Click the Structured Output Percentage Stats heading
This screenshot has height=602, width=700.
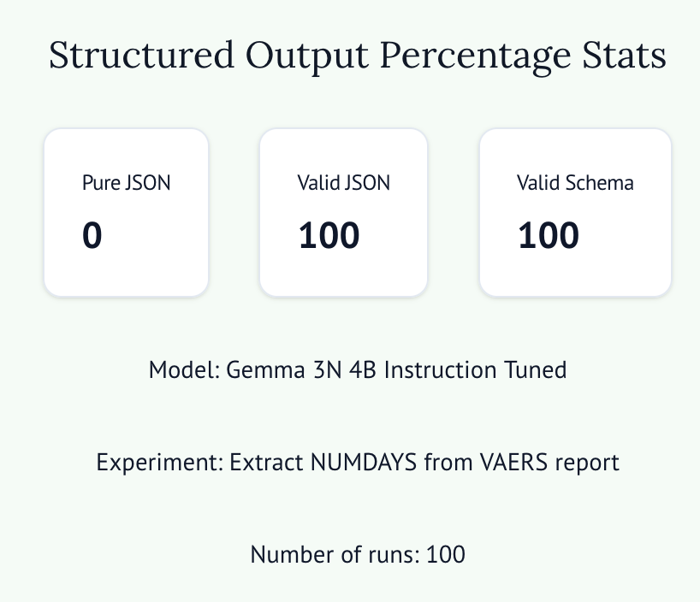tap(357, 56)
